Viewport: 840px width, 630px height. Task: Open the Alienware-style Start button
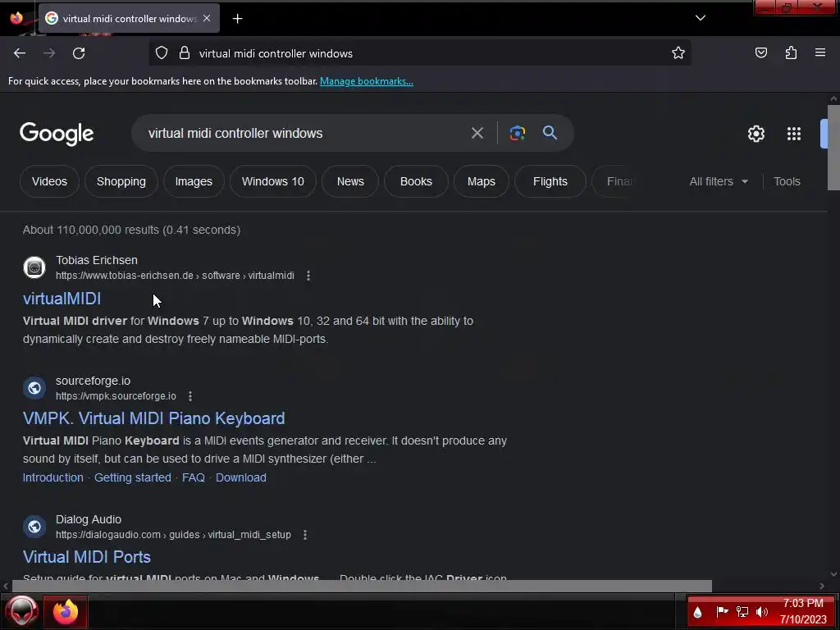[21, 611]
